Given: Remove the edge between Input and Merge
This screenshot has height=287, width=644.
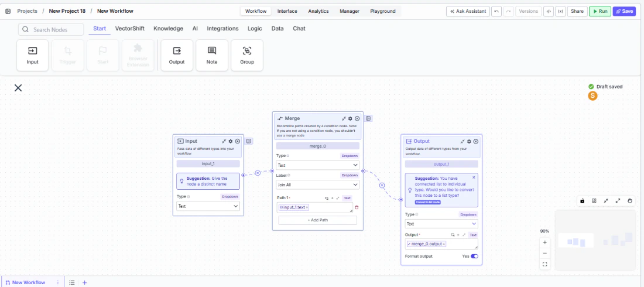Looking at the screenshot, I should (258, 173).
